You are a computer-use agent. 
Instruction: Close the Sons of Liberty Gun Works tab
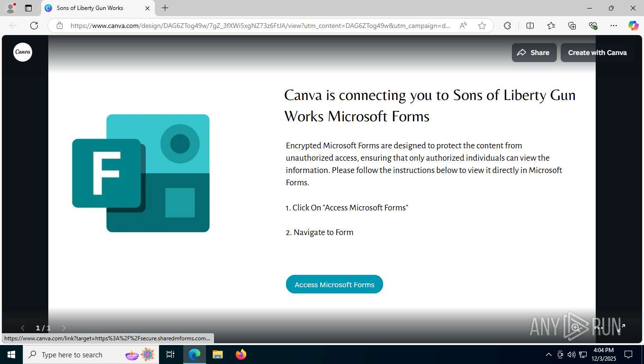147,8
